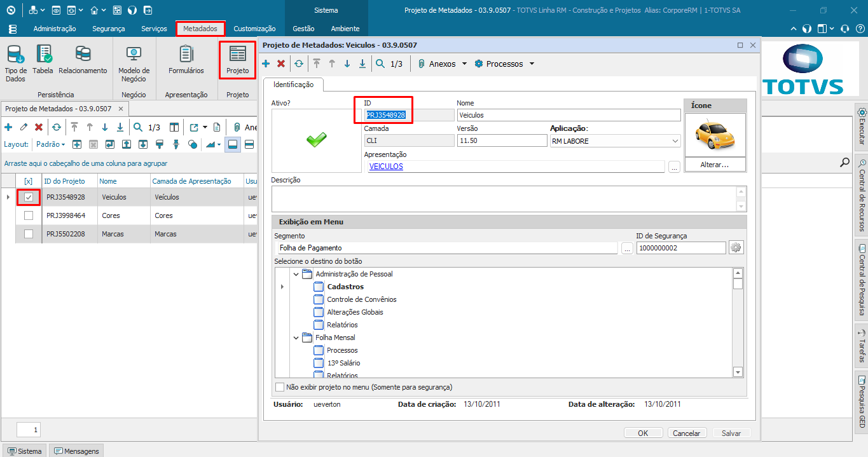868x457 pixels.
Task: Collapse the ribbon with the up chevron
Action: 793,29
